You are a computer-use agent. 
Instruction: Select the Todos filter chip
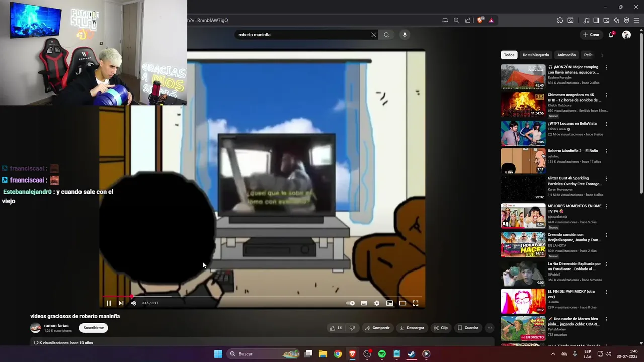[x=509, y=55]
